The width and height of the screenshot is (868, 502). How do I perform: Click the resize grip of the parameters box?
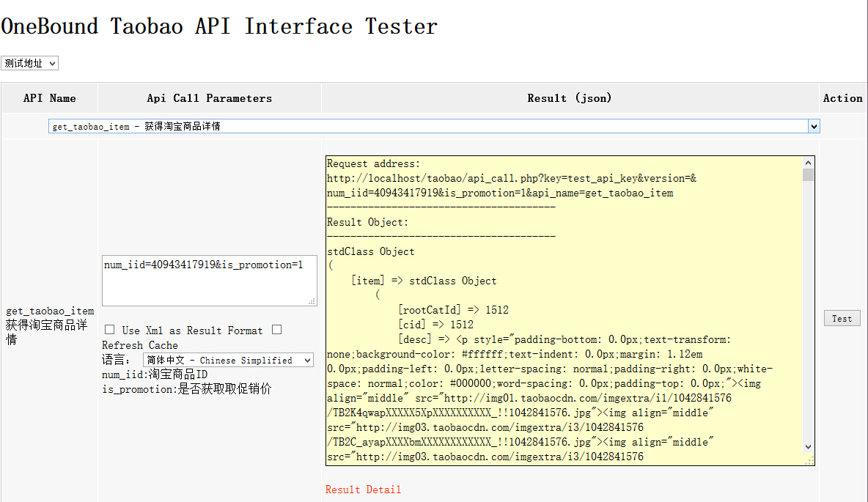(312, 302)
